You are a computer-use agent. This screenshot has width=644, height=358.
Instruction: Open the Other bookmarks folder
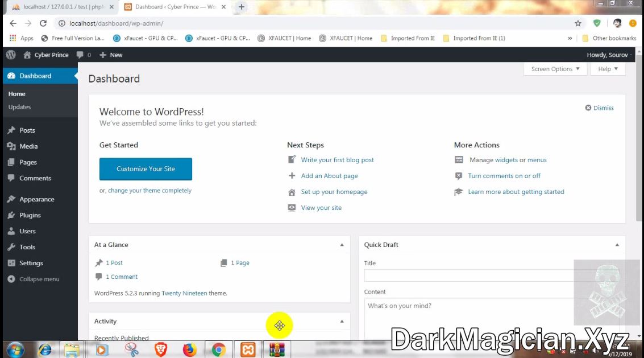coord(609,38)
